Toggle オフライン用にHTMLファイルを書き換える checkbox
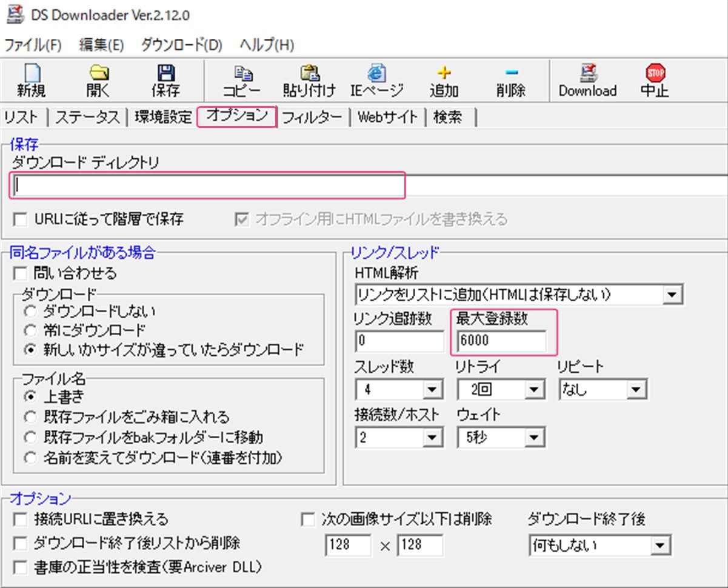728x588 pixels. pyautogui.click(x=242, y=219)
